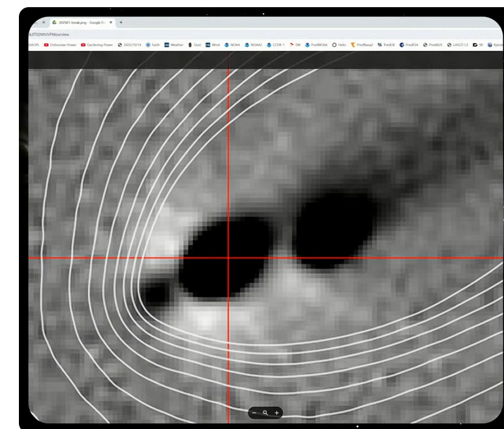
Task: Open the NOAA2 bookmark
Action: [x=254, y=45]
